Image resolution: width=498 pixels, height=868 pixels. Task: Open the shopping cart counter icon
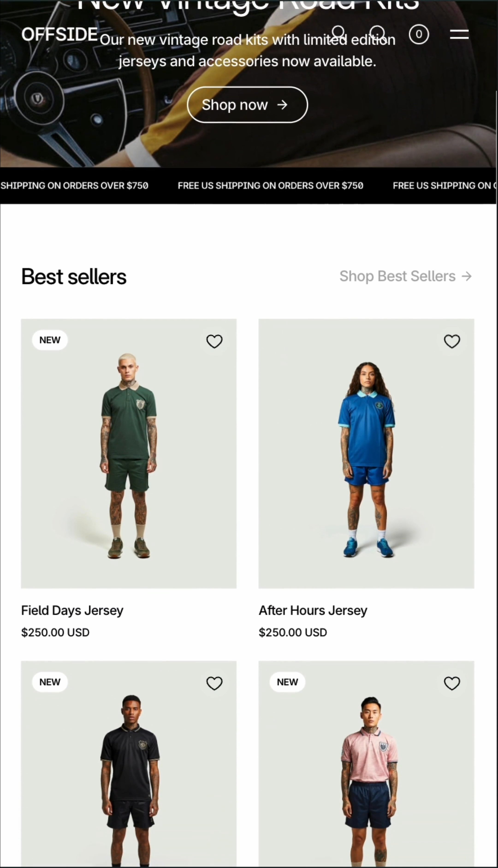(x=419, y=34)
